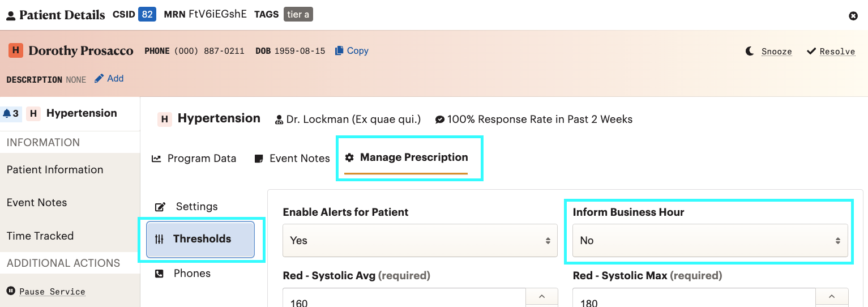Open the Enable Alerts for Patient dropdown
The image size is (868, 307).
tap(420, 240)
